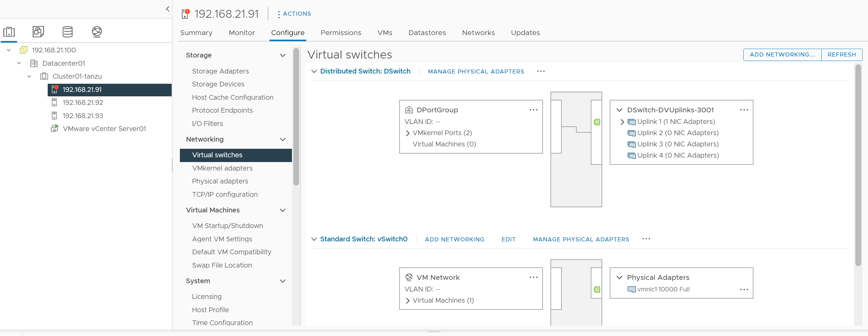
Task: Click the virtual switches pane vertical scrollbar
Action: point(858,165)
